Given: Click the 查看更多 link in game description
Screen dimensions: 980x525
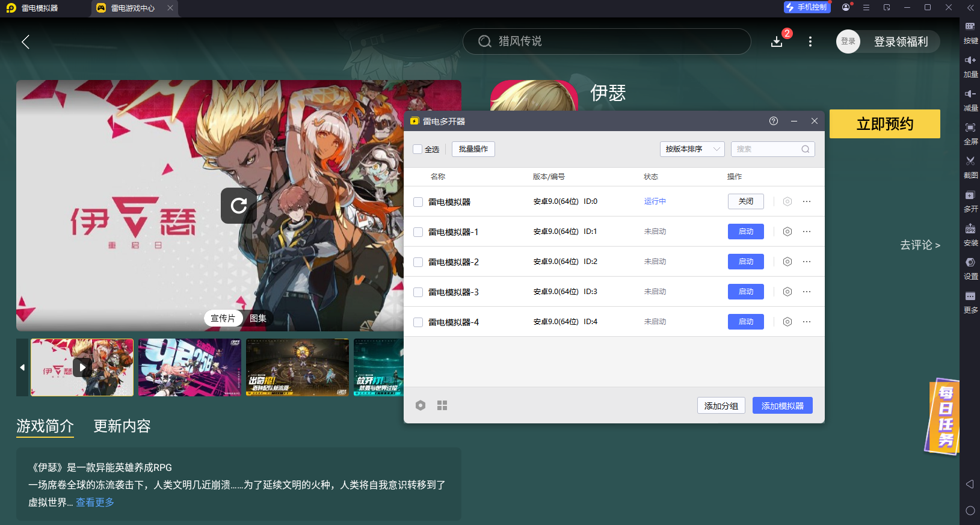Looking at the screenshot, I should (95, 502).
